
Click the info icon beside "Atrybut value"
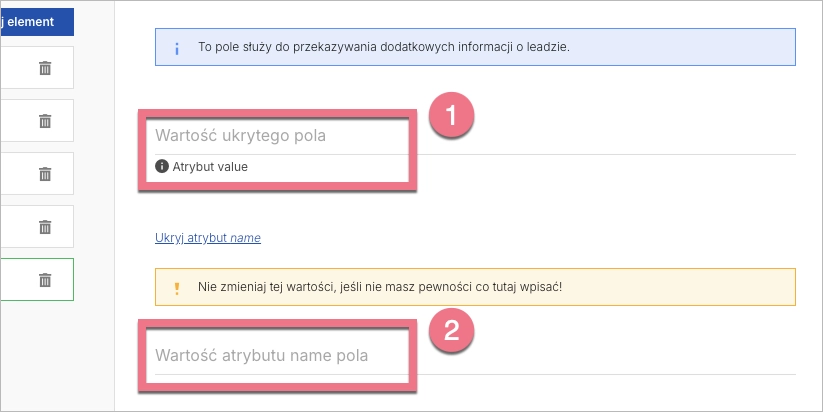(x=162, y=167)
